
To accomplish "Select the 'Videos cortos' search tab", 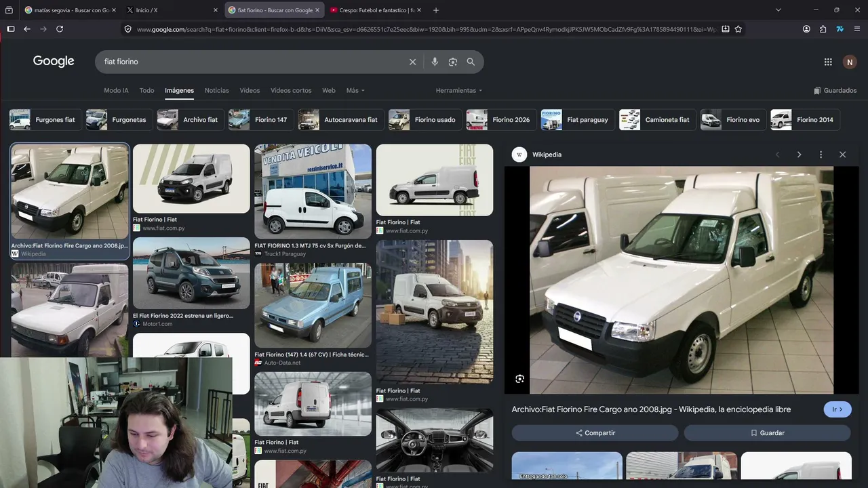I will tap(291, 90).
